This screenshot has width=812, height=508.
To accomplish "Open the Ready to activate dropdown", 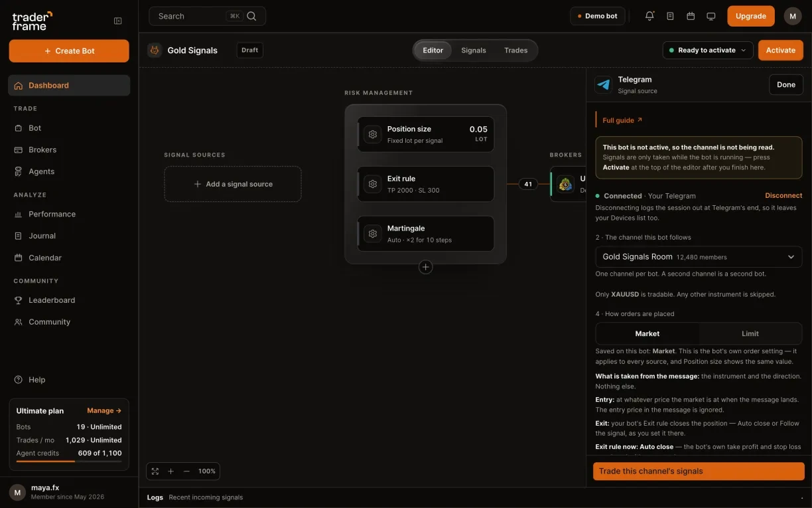I will click(708, 50).
